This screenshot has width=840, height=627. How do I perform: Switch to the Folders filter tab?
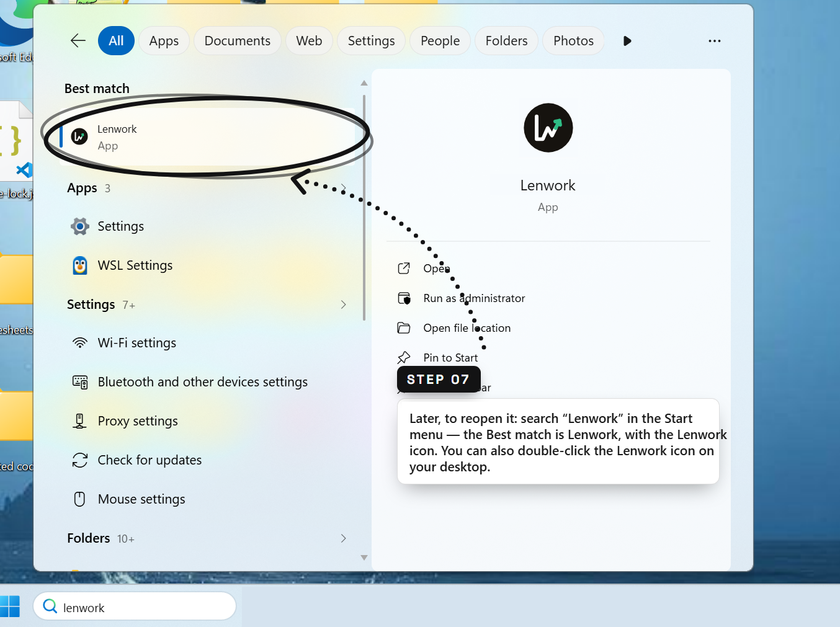pos(506,41)
